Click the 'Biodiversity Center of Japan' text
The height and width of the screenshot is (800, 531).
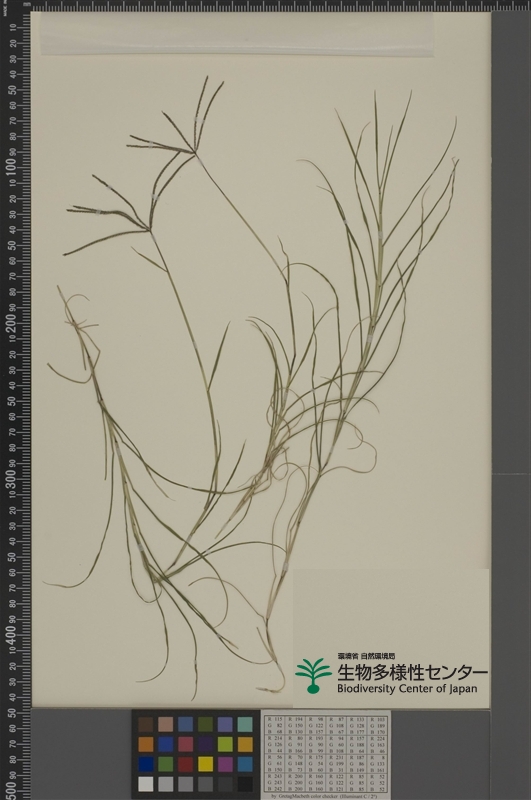[407, 688]
